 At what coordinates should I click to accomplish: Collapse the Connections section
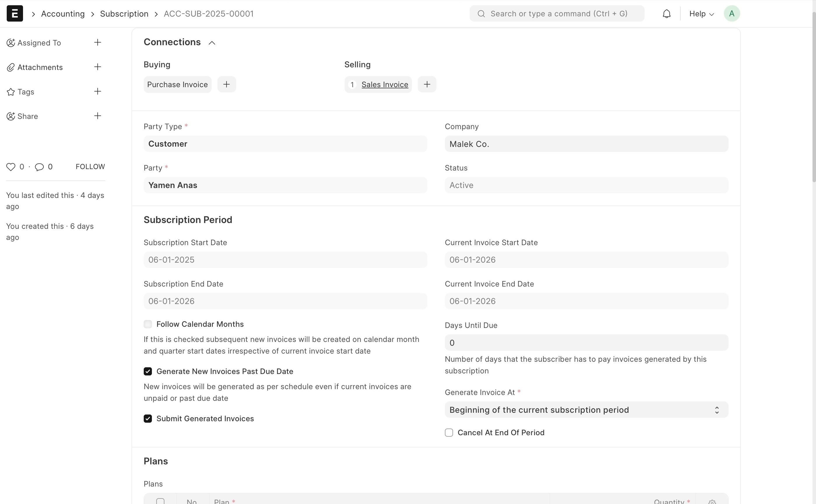[x=212, y=43]
